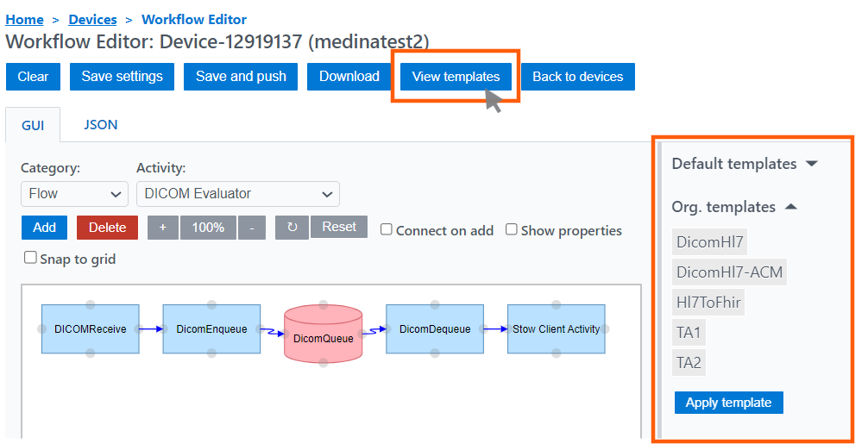
Task: Open the Category dropdown showing Flow
Action: [x=74, y=194]
